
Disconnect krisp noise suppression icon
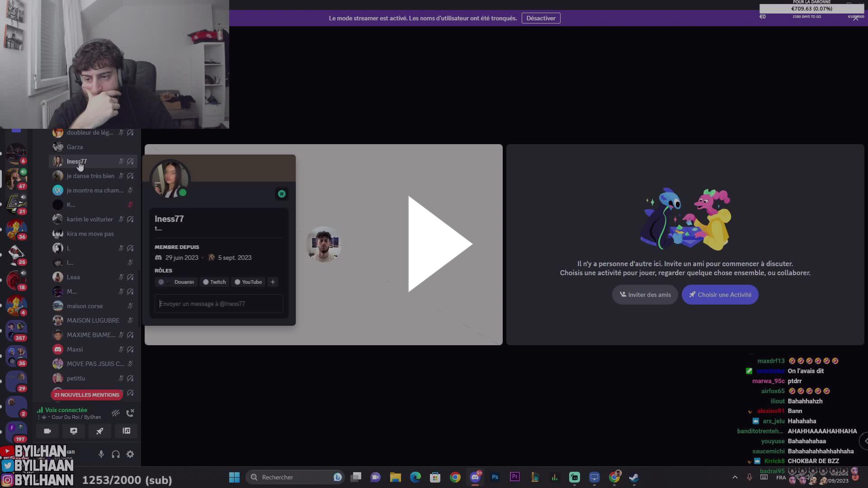[x=115, y=413]
